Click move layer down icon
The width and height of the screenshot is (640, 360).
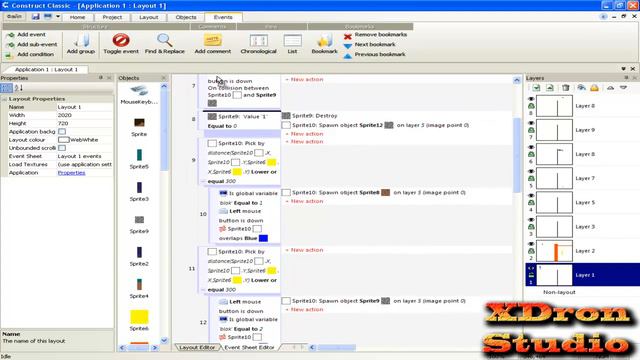coord(623,88)
